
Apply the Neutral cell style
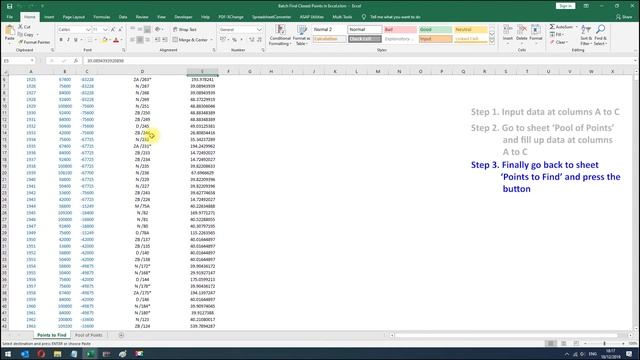[471, 29]
